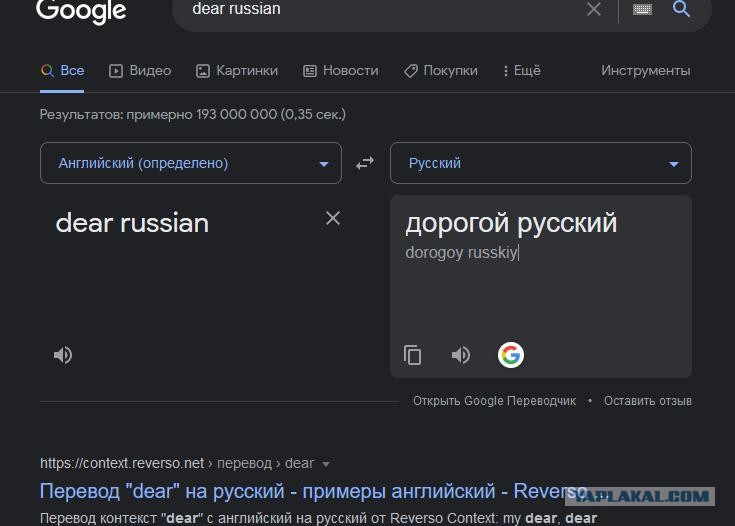Screen dimensions: 735x526
Task: Open the Английский (определено) source language dropdown
Action: (191, 163)
